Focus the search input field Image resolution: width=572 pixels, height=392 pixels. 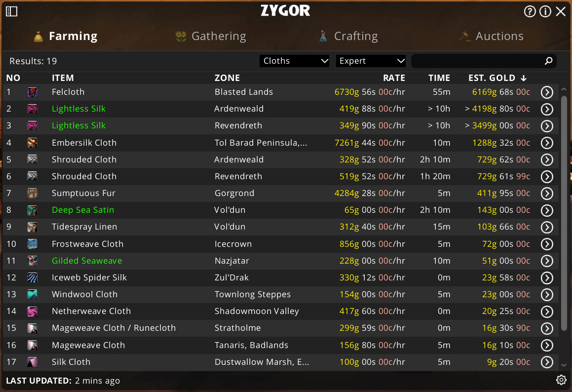(x=484, y=61)
